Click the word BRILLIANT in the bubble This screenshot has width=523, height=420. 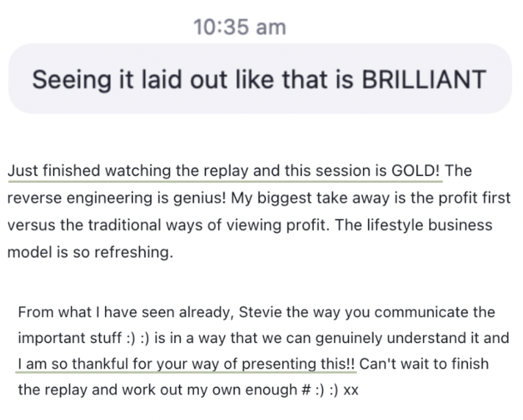(x=424, y=79)
